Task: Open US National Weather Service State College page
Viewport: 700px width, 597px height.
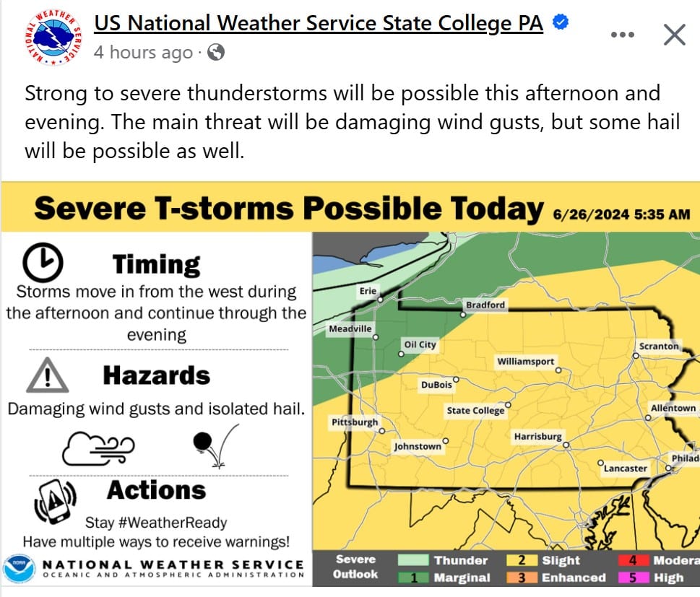Action: coord(319,22)
